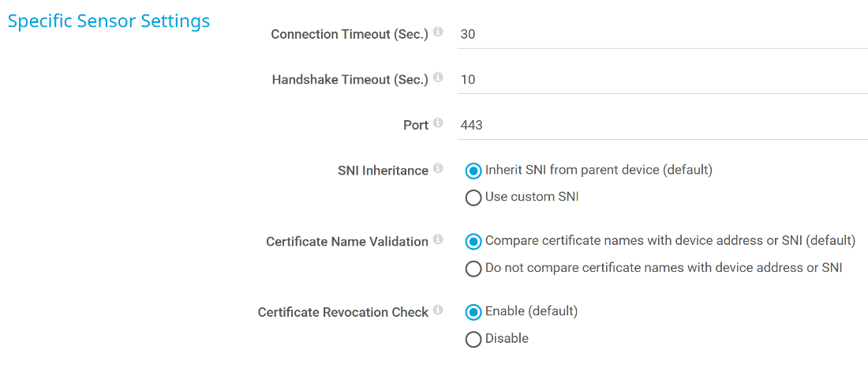Select Inherit SNI from parent device

pyautogui.click(x=473, y=171)
